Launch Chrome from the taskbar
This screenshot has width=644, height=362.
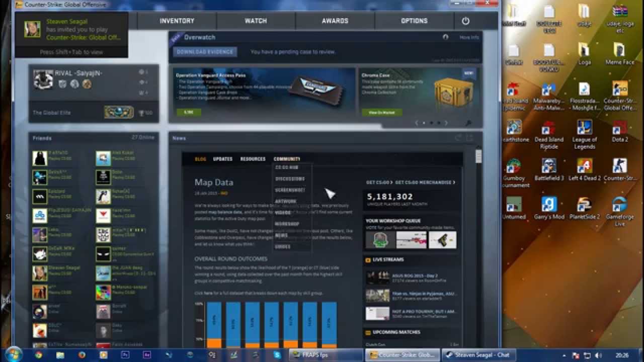39,354
